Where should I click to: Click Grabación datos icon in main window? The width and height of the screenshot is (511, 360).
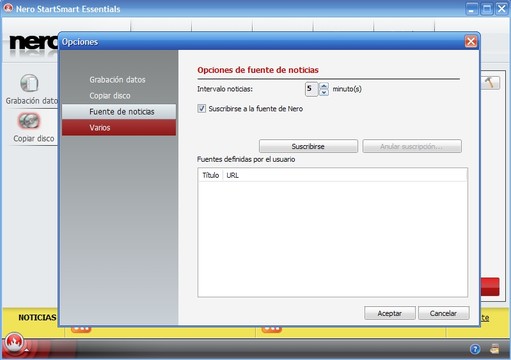pyautogui.click(x=29, y=83)
